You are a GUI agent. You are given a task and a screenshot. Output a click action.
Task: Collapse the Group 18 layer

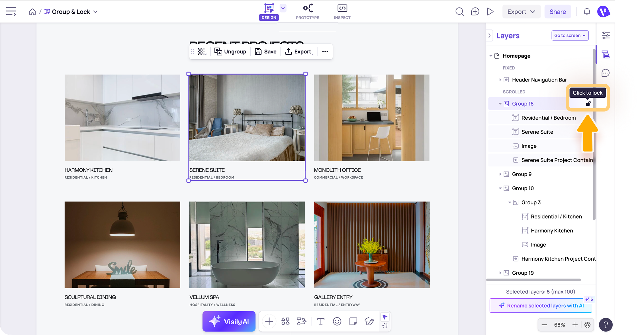(500, 104)
